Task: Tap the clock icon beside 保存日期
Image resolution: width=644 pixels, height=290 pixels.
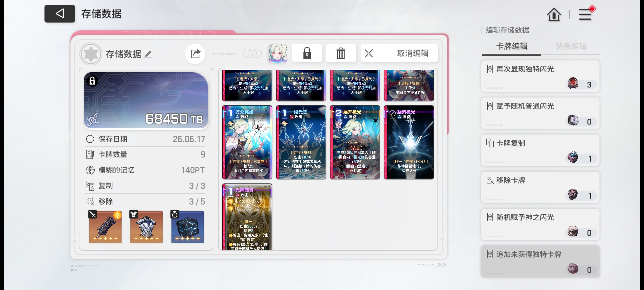Action: pyautogui.click(x=90, y=139)
